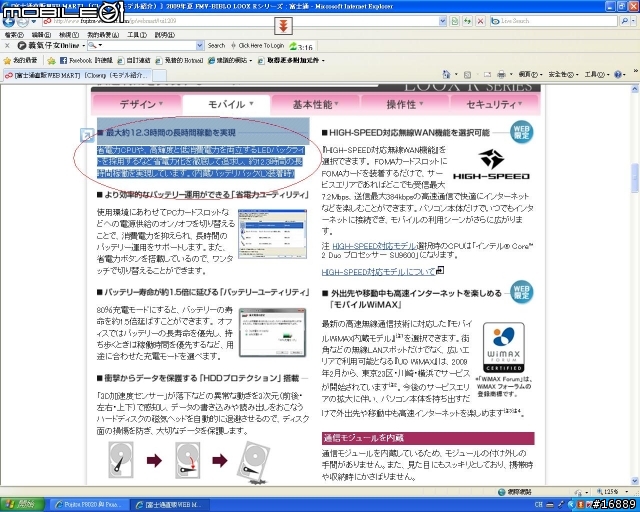Switch to Fujitsu P8020 taskbar window
Screen dimensions: 640x512
click(x=89, y=505)
